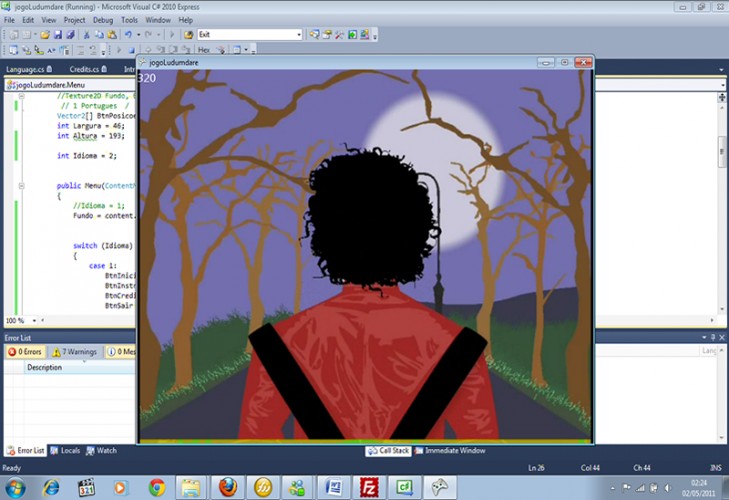Click the Uncomment lines toolbar icon
Viewport: 729px width, 500px height.
click(93, 50)
